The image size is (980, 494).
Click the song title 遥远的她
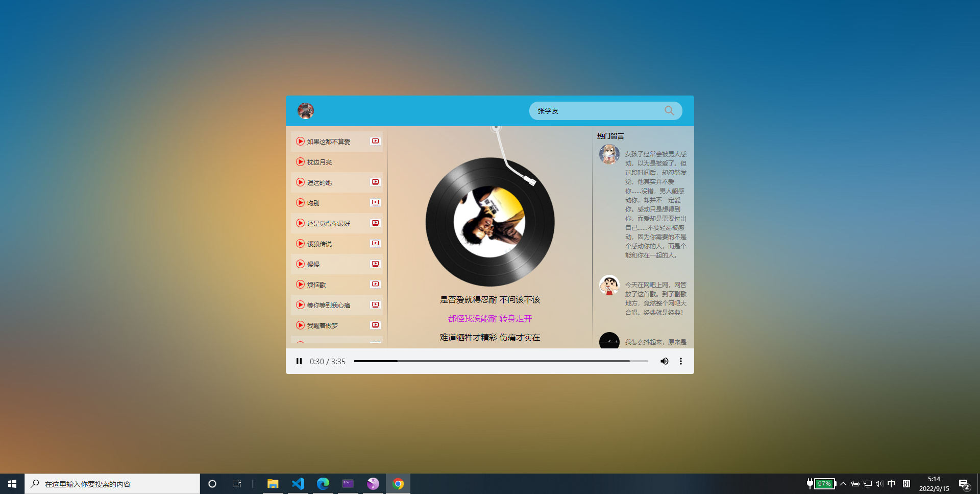click(x=320, y=182)
